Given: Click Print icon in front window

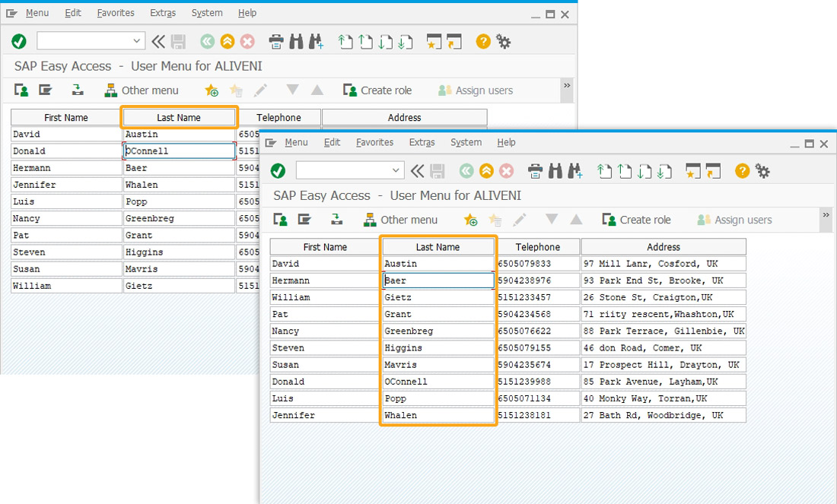Looking at the screenshot, I should point(535,171).
